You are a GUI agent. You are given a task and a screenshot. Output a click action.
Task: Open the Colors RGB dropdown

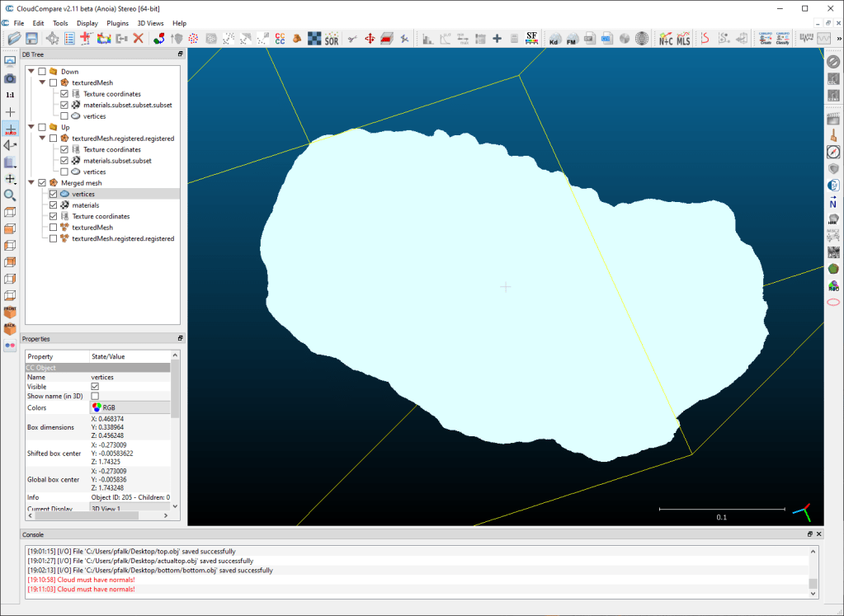pos(129,407)
